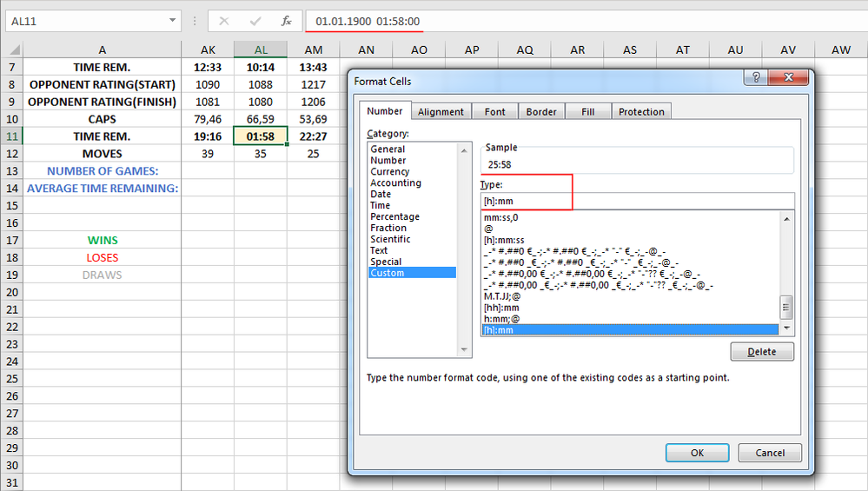The height and width of the screenshot is (491, 868).
Task: Click cell with 22:27 in row 11
Action: [x=314, y=136]
